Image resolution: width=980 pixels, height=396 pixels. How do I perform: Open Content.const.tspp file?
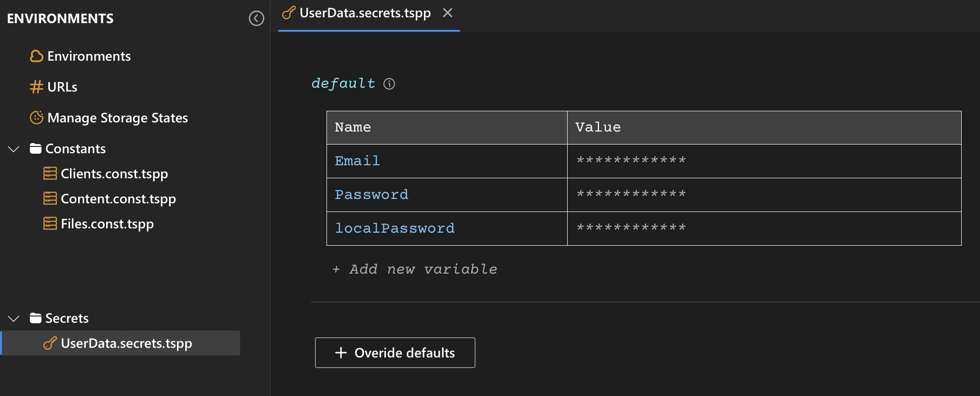[x=118, y=199]
